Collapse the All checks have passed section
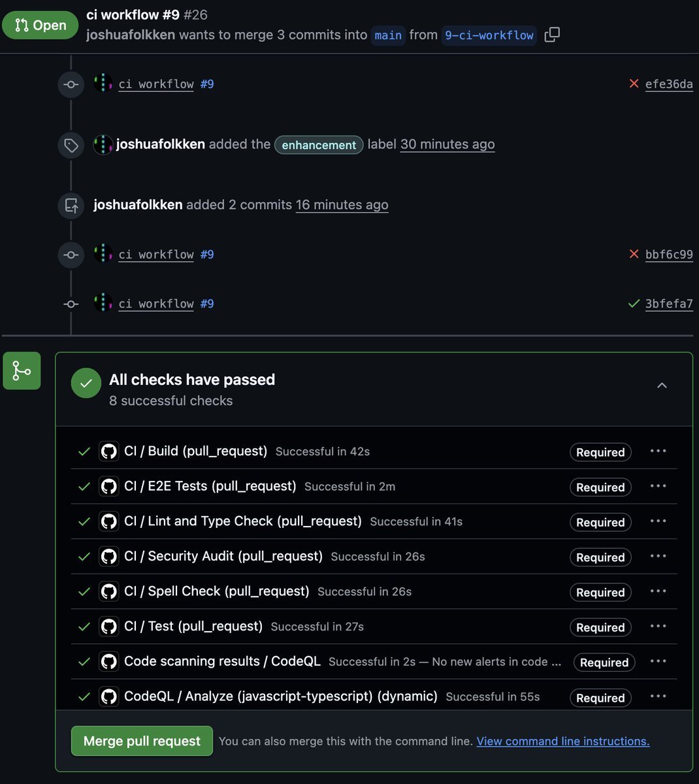699x784 pixels. click(662, 385)
